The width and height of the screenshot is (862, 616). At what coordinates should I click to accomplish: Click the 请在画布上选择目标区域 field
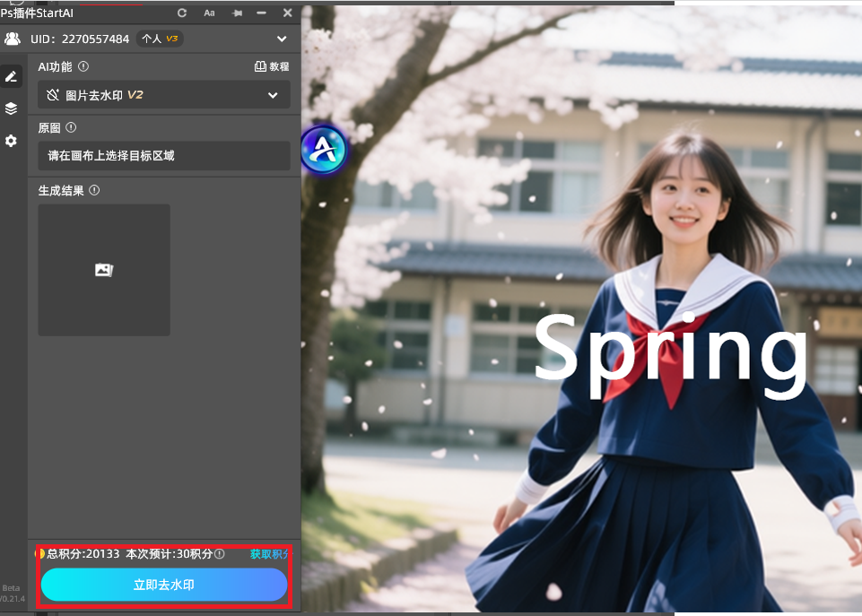click(x=163, y=155)
